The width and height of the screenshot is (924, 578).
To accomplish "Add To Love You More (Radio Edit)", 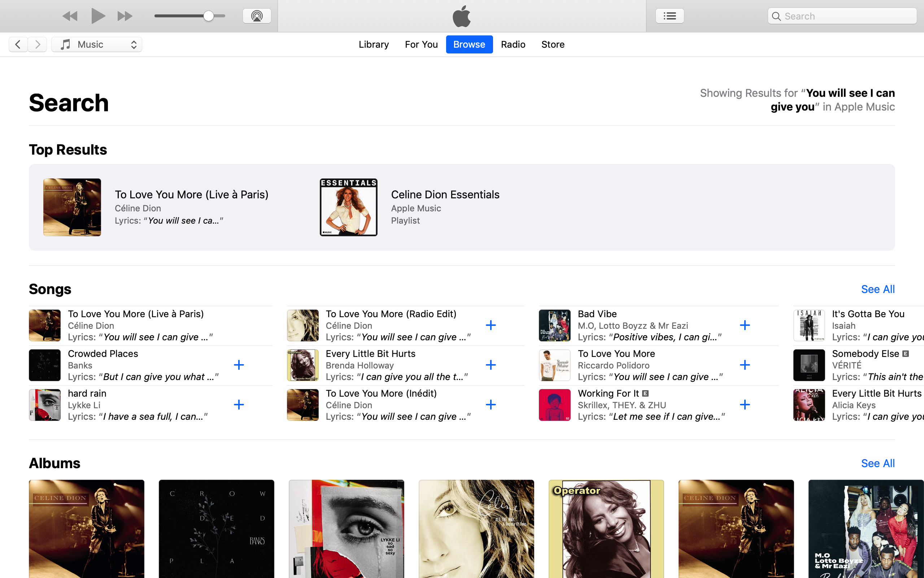I will click(x=491, y=325).
